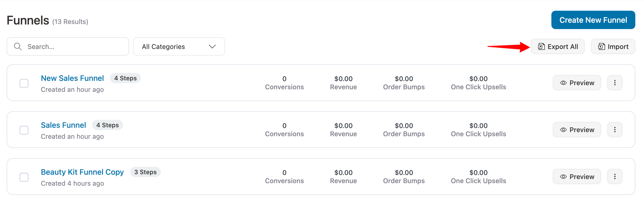Click the 4 Steps badge of New Sales Funnel

click(125, 78)
